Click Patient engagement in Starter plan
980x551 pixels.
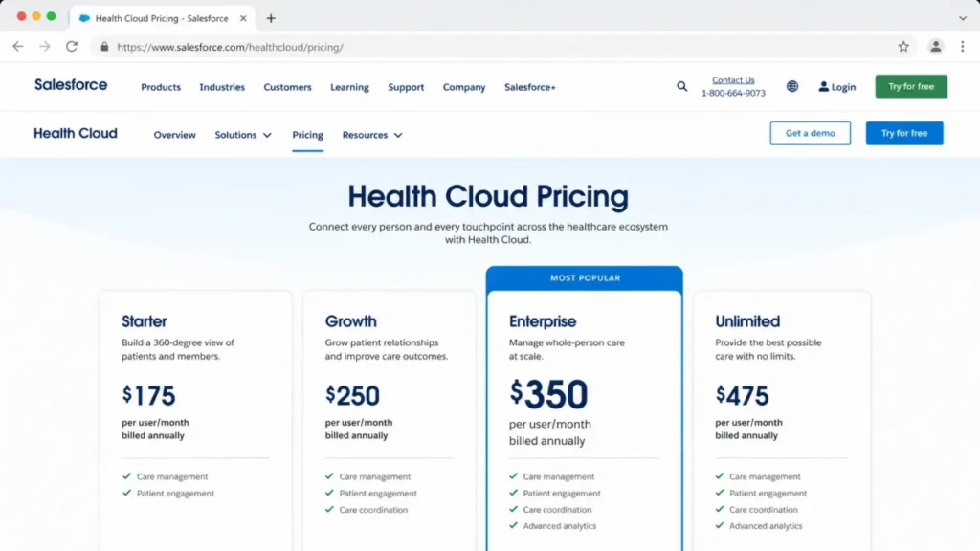click(175, 493)
